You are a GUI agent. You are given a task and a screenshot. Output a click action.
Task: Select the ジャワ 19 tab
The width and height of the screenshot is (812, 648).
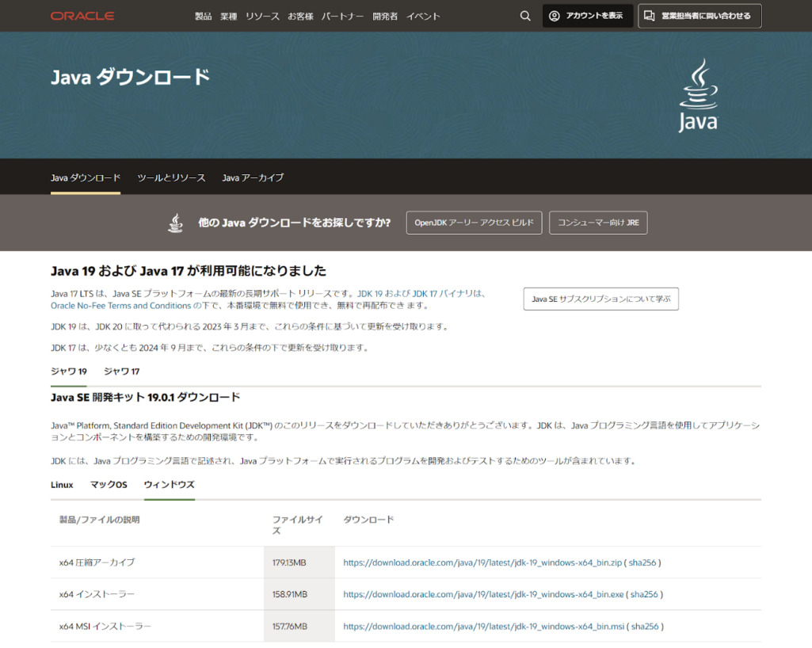(69, 372)
